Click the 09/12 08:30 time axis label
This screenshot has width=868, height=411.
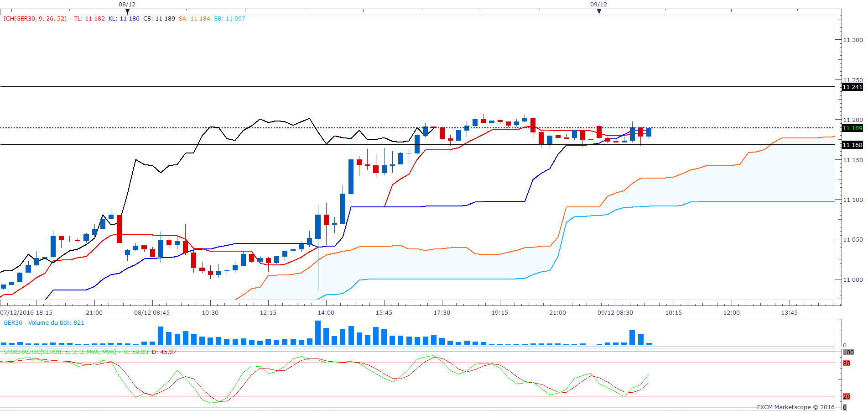(x=615, y=313)
